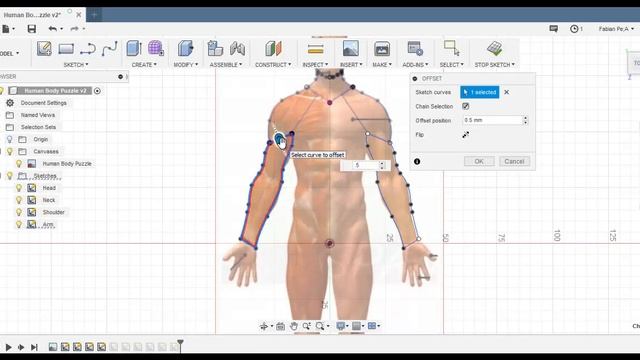Open the STOP SKETCH dropdown menu

click(x=494, y=65)
